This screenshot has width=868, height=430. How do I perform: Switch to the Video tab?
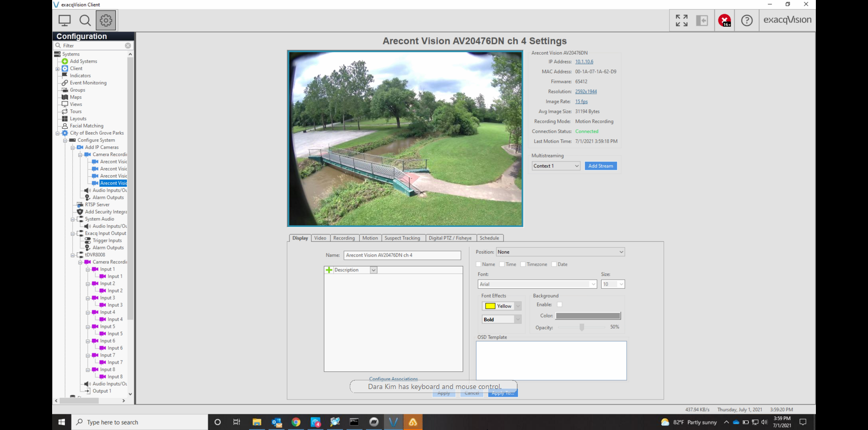pyautogui.click(x=320, y=238)
